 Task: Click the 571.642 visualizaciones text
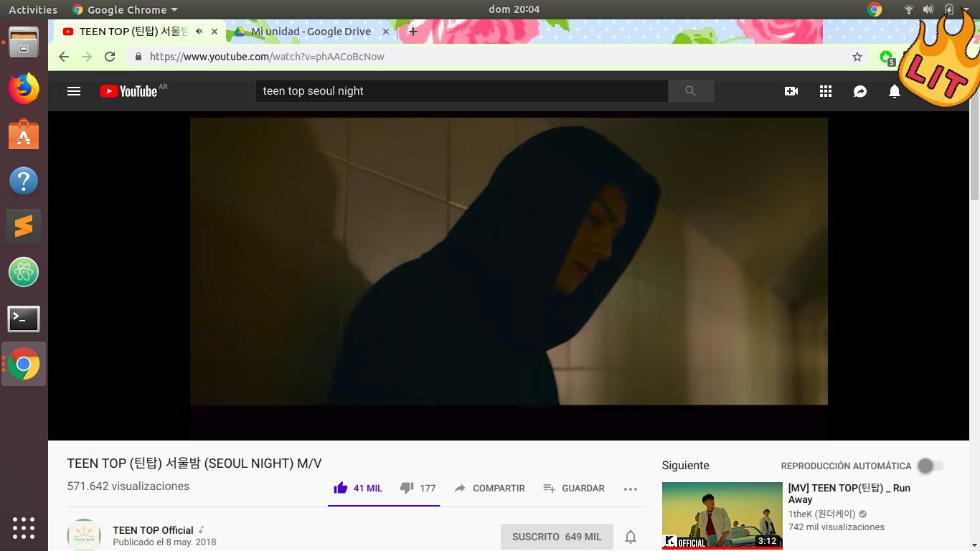click(128, 486)
